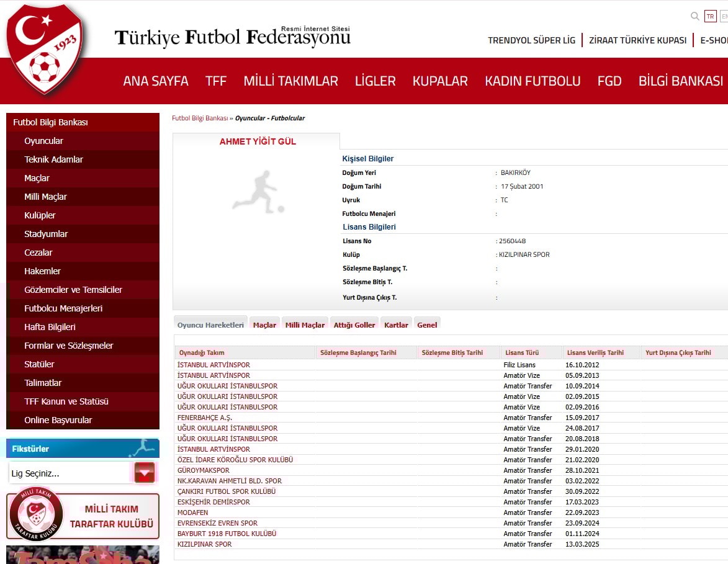Click Futbol Bilgi Bankası breadcrumb link
728x564 pixels.
[200, 119]
